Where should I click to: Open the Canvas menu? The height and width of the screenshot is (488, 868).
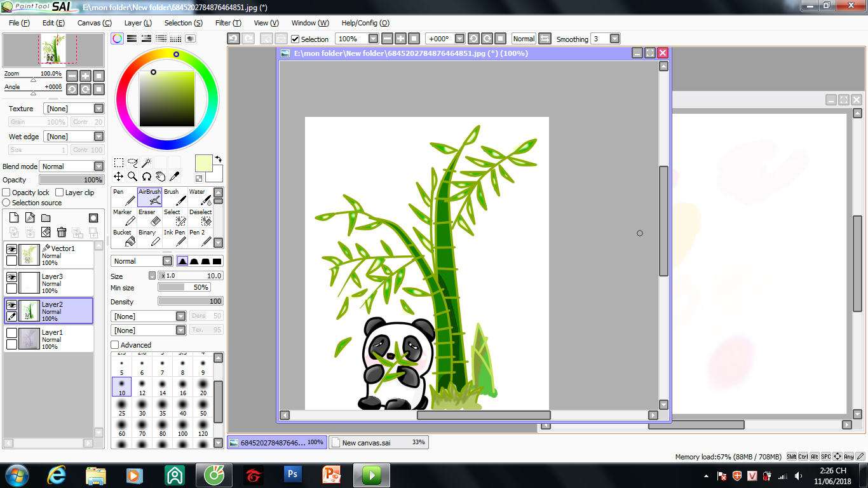pyautogui.click(x=95, y=23)
